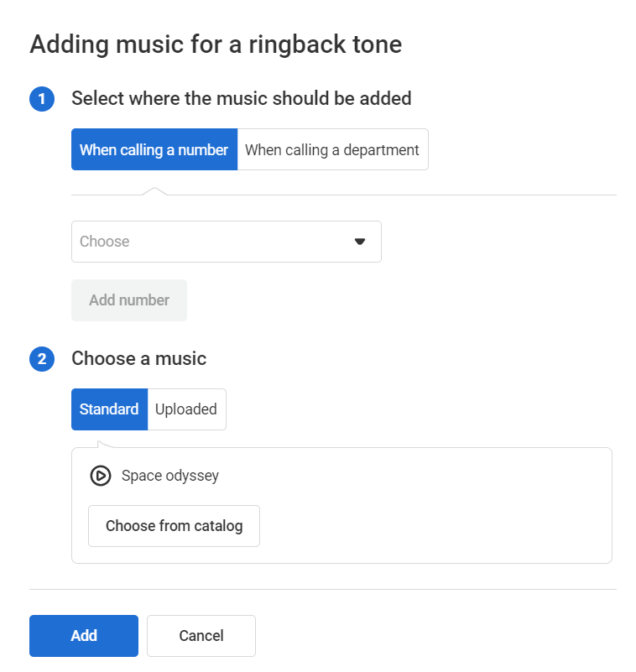Cancel adding ringback music
The height and width of the screenshot is (672, 636).
[x=201, y=636]
